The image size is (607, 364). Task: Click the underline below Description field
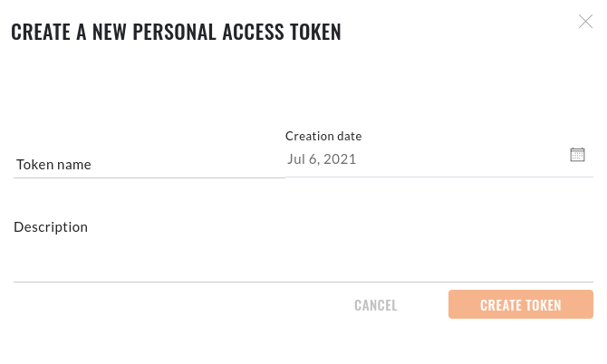[303, 282]
